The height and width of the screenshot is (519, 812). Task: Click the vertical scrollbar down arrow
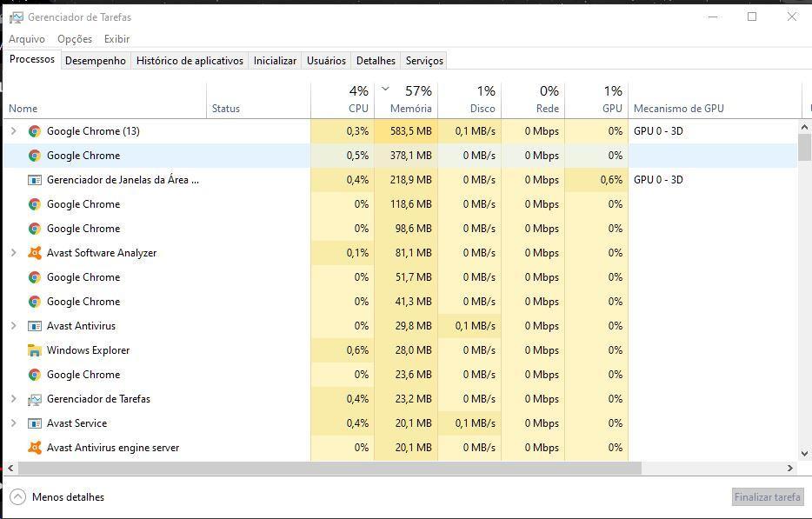click(804, 453)
